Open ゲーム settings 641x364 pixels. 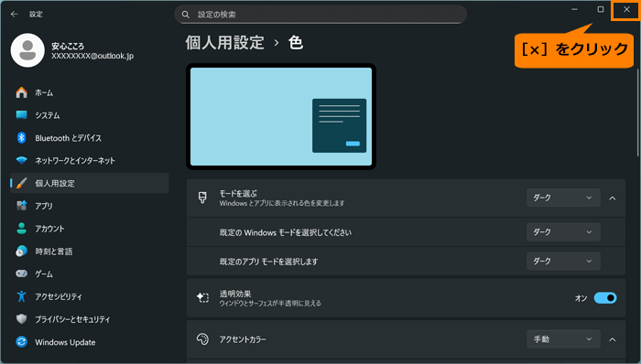coord(90,273)
